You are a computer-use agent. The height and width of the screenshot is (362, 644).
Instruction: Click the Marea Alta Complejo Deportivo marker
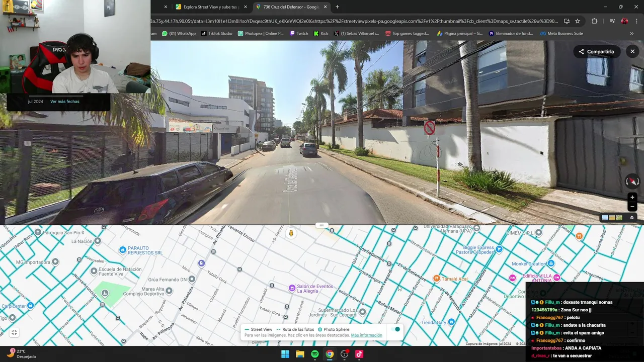click(169, 291)
